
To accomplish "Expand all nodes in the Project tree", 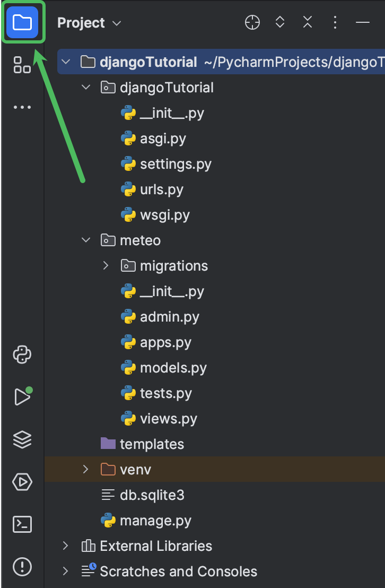I will pyautogui.click(x=279, y=22).
